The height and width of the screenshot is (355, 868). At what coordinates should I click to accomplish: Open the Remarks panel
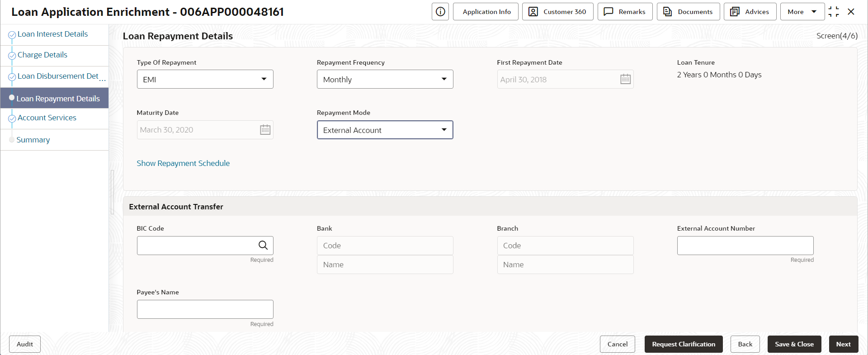coord(625,12)
